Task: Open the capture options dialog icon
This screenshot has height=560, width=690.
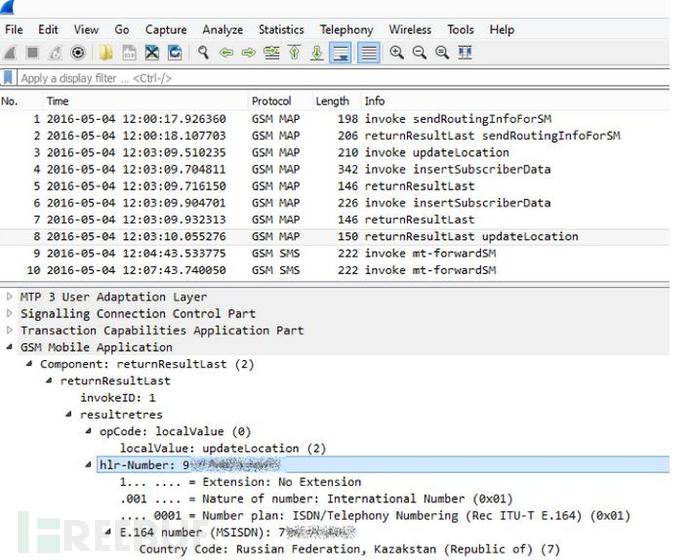Action: coord(78,53)
